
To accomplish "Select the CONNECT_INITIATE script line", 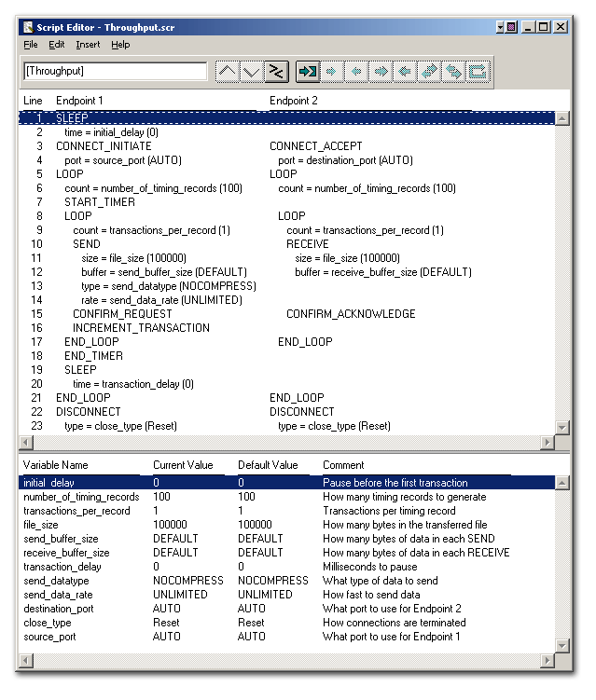I will pyautogui.click(x=104, y=146).
